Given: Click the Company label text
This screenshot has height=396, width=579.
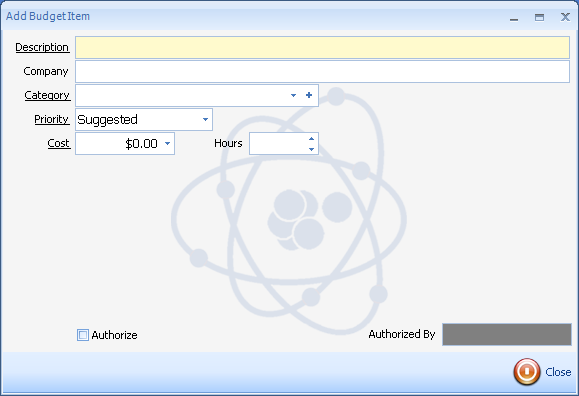Looking at the screenshot, I should coord(46,71).
